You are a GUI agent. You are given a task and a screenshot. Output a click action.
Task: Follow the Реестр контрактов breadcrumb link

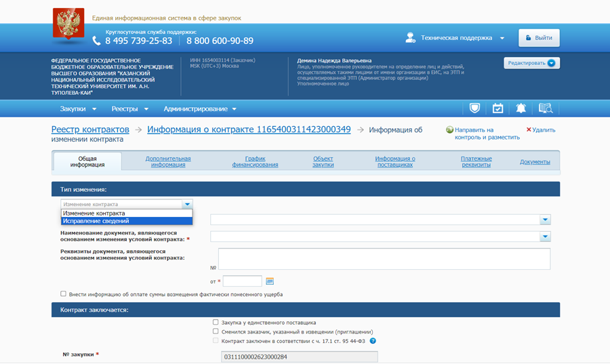coord(90,129)
